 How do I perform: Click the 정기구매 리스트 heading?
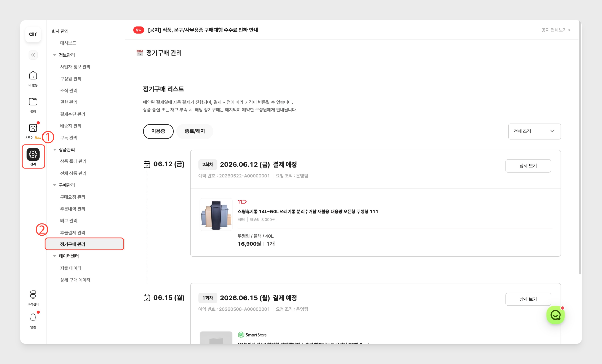click(164, 89)
